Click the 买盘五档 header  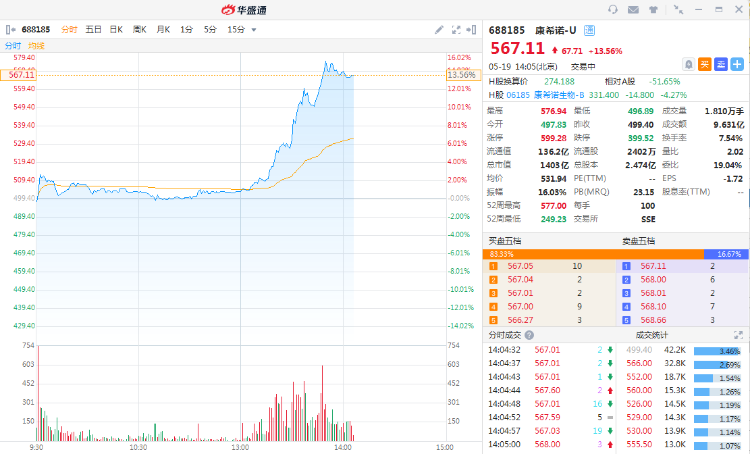click(505, 241)
